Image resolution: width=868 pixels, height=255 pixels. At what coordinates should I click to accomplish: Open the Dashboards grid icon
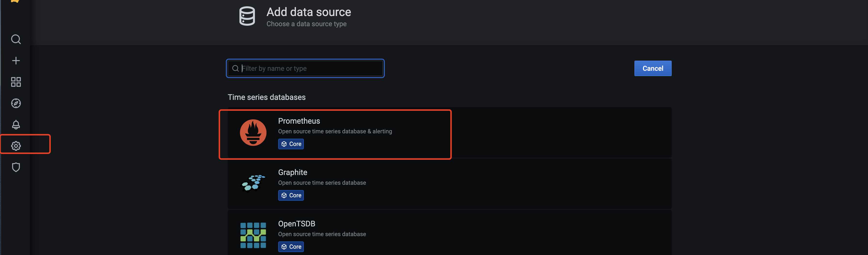(x=16, y=82)
